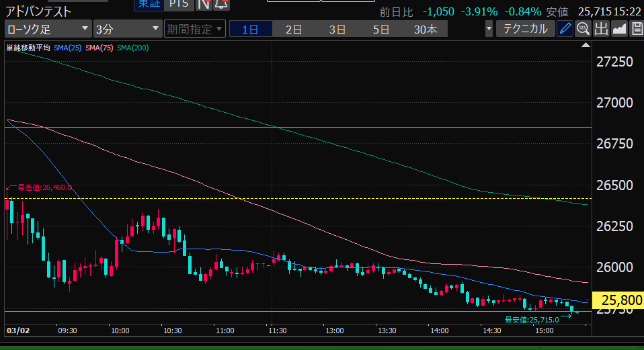
Task: Open the notification bell icon
Action: (x=222, y=4)
